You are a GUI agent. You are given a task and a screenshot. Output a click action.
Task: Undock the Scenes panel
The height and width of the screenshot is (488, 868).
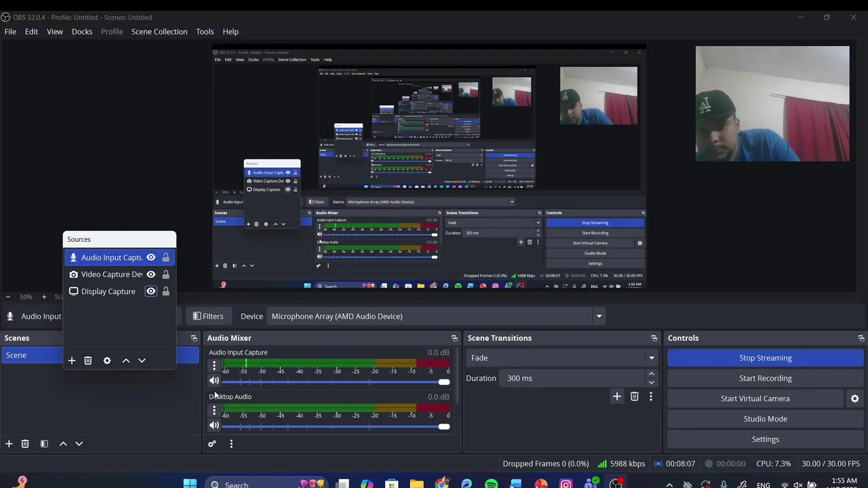click(x=194, y=338)
